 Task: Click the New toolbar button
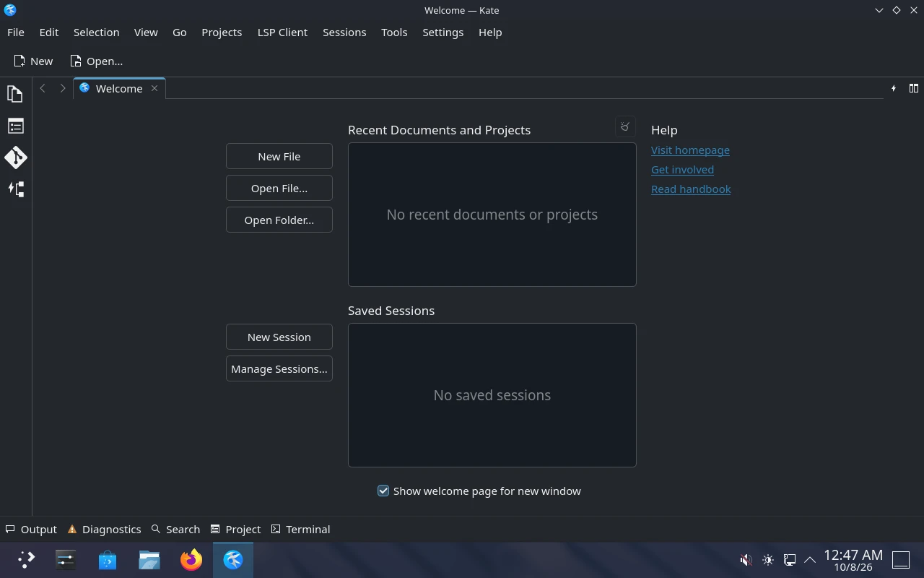coord(33,61)
